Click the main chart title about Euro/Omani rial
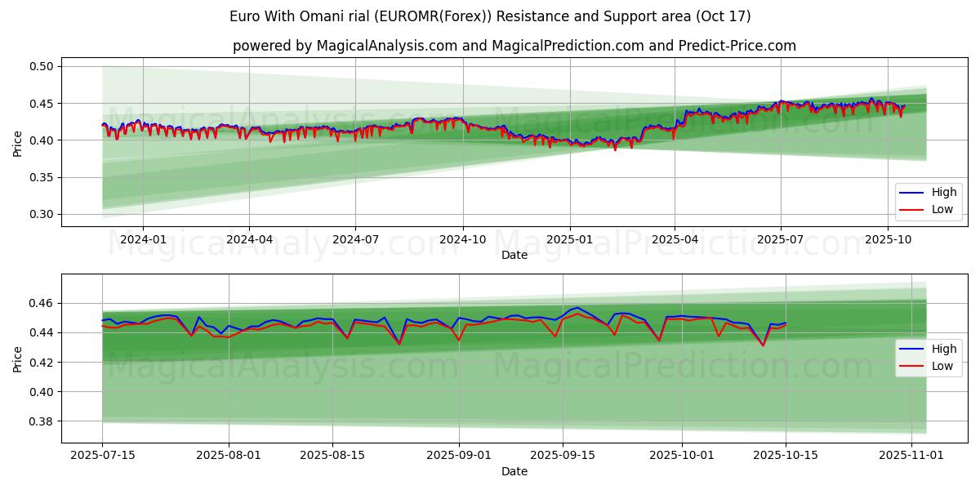Screen dimensions: 980x490 tap(490, 16)
